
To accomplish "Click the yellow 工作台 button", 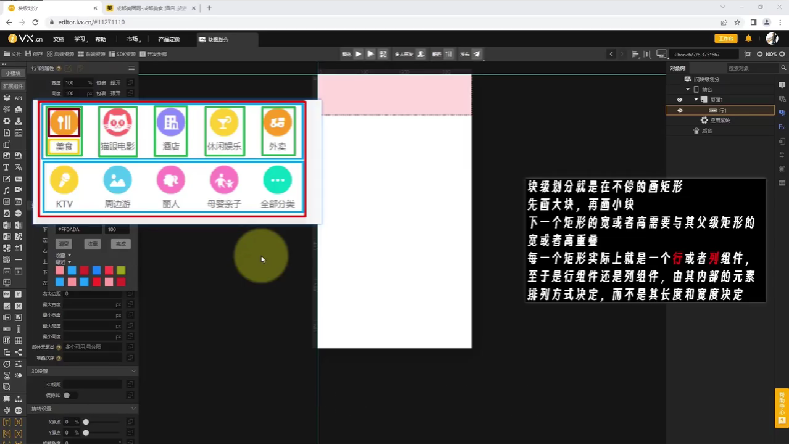I will click(x=726, y=39).
